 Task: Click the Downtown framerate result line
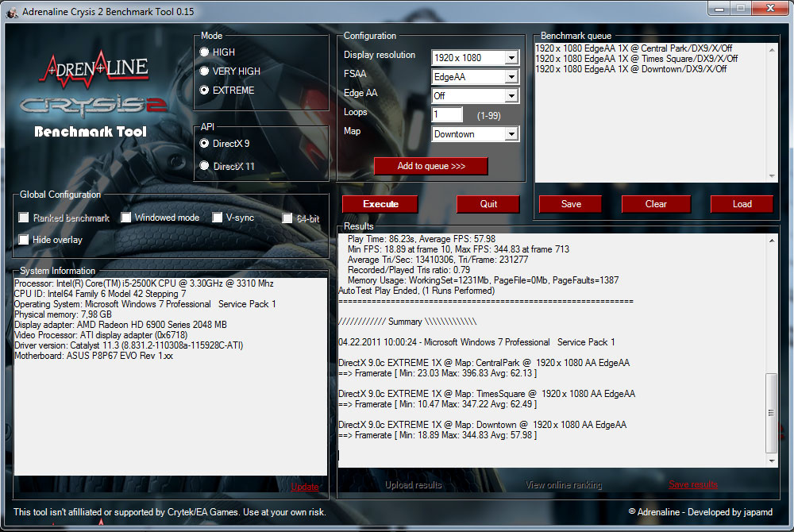click(437, 435)
